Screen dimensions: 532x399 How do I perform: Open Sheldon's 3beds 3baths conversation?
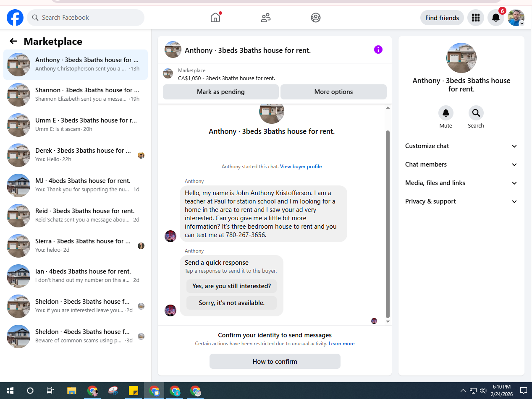[x=76, y=306]
